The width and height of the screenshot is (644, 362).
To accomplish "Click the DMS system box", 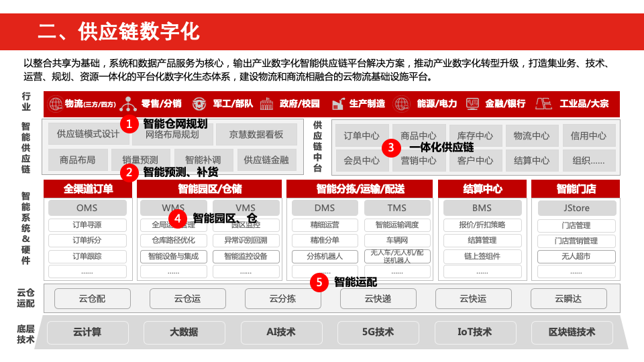I will 325,208.
